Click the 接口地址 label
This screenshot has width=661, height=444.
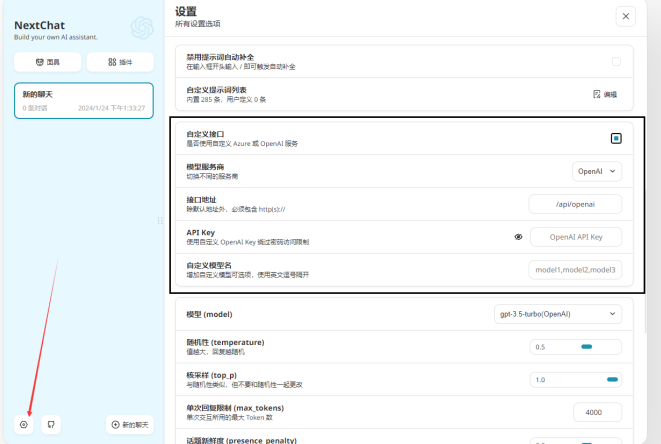click(202, 200)
